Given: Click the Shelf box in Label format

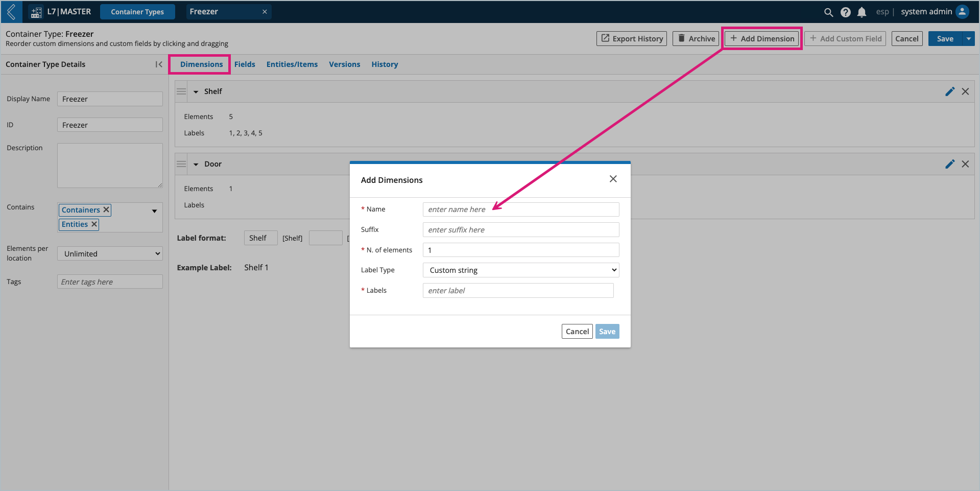Looking at the screenshot, I should [x=260, y=238].
